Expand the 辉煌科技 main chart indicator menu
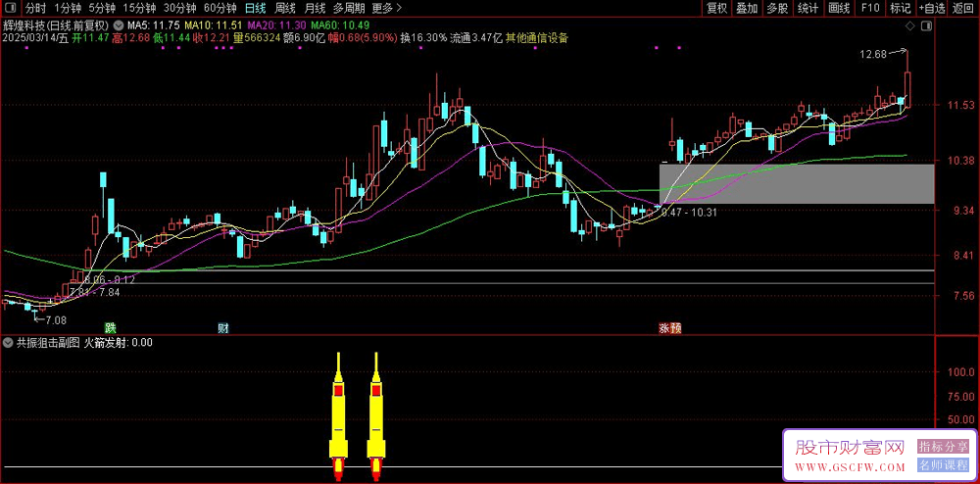980x484 pixels. 118,25
